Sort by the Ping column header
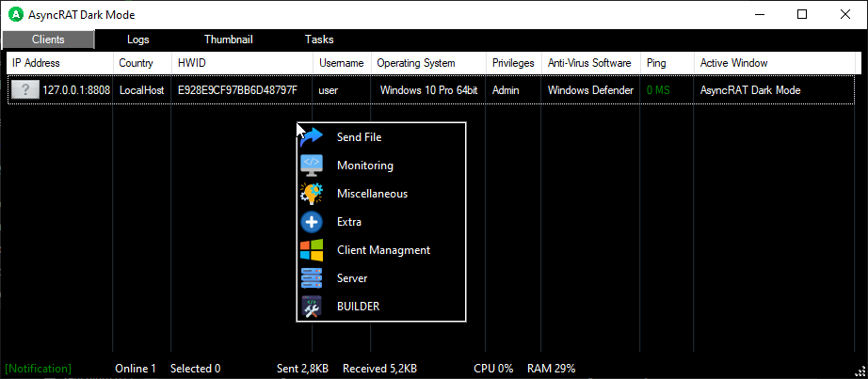Viewport: 868px width, 379px height. (657, 63)
